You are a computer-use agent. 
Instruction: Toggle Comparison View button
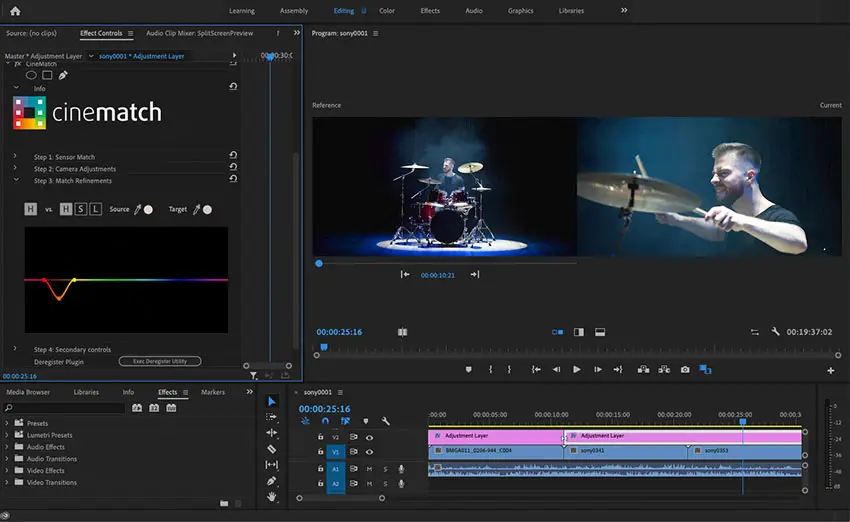point(705,370)
